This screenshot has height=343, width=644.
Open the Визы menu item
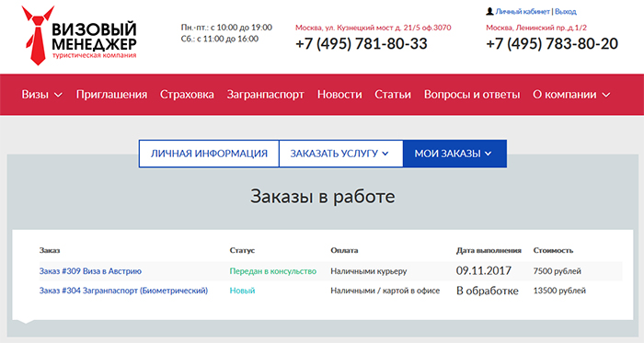click(x=35, y=95)
